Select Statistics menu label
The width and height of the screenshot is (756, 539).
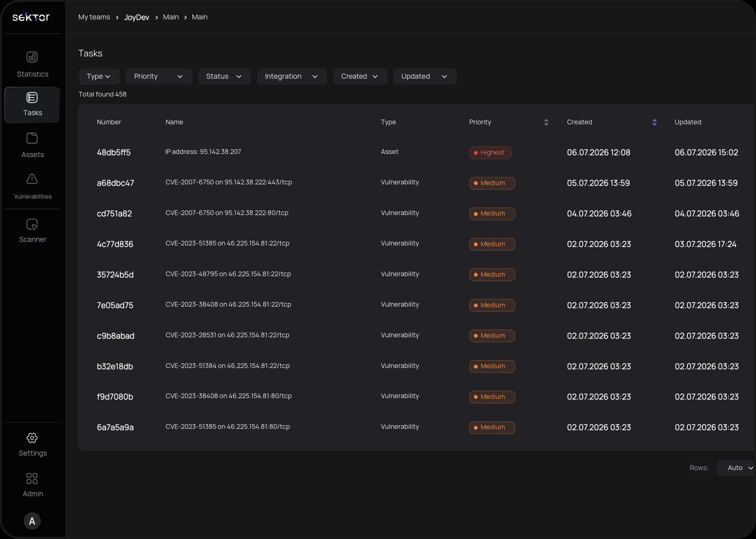(33, 74)
